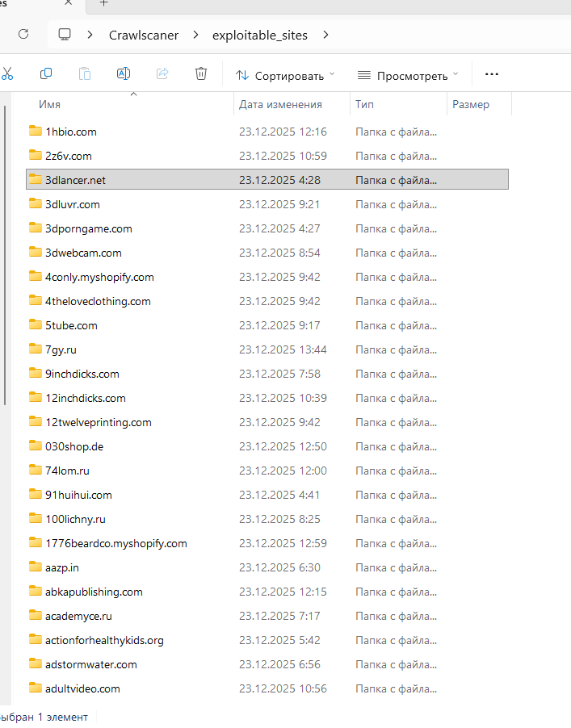
Task: Click the Delete trash icon
Action: coord(201,73)
